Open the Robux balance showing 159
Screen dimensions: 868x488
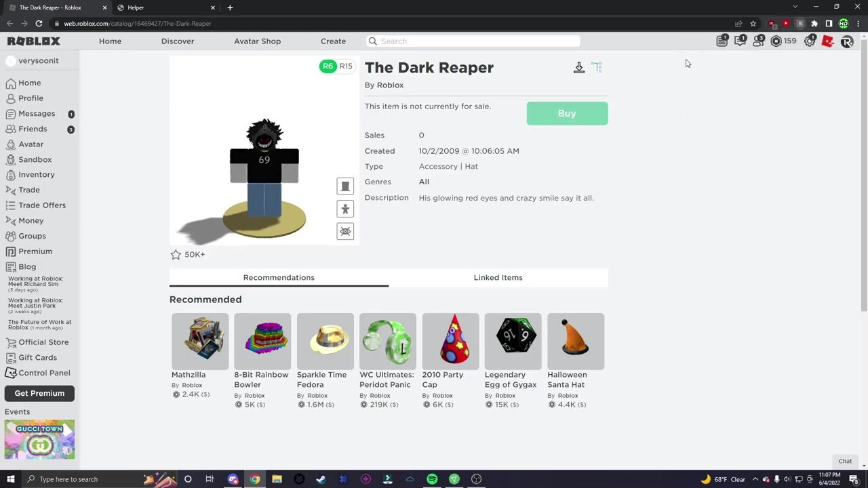(x=783, y=41)
